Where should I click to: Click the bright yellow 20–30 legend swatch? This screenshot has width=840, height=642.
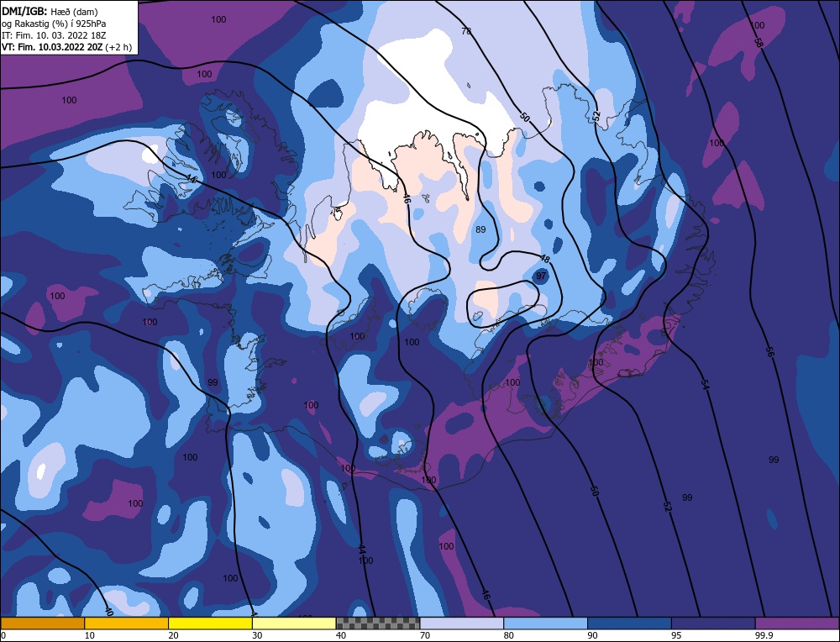click(210, 624)
